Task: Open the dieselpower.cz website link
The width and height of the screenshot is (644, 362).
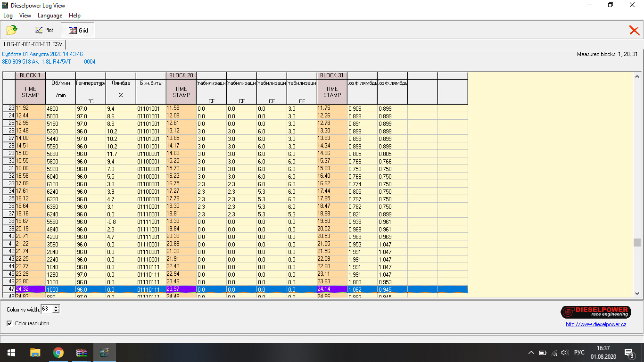Action: [596, 324]
